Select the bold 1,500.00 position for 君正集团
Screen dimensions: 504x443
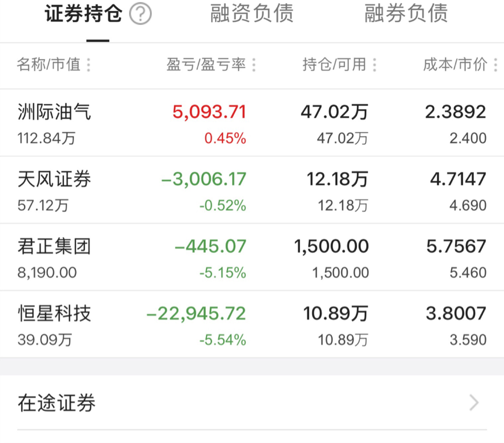[x=331, y=246]
